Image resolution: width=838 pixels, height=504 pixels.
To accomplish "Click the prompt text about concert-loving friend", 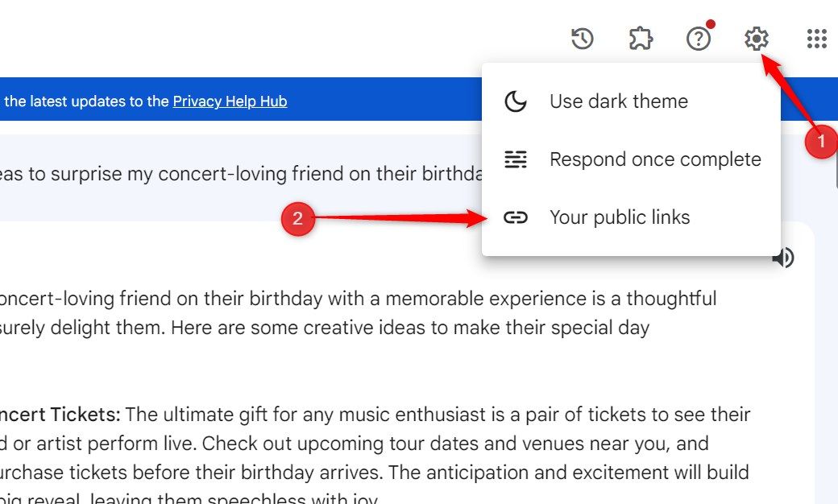I will tap(242, 174).
